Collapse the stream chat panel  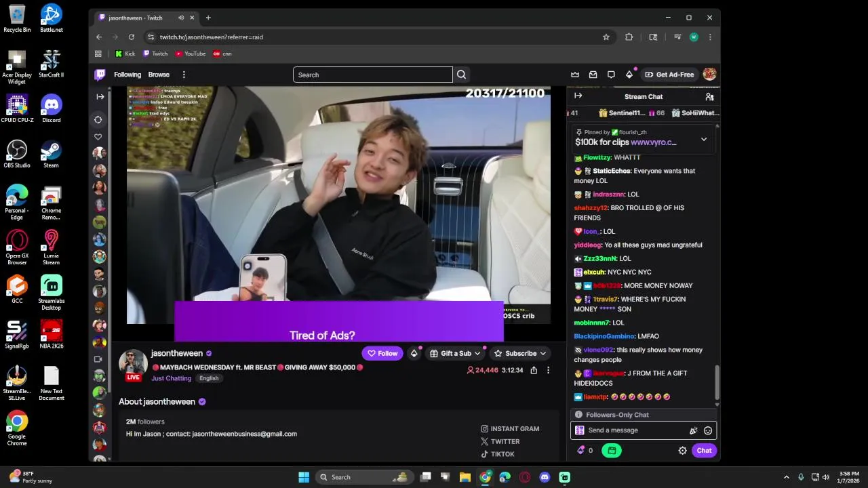pyautogui.click(x=578, y=96)
